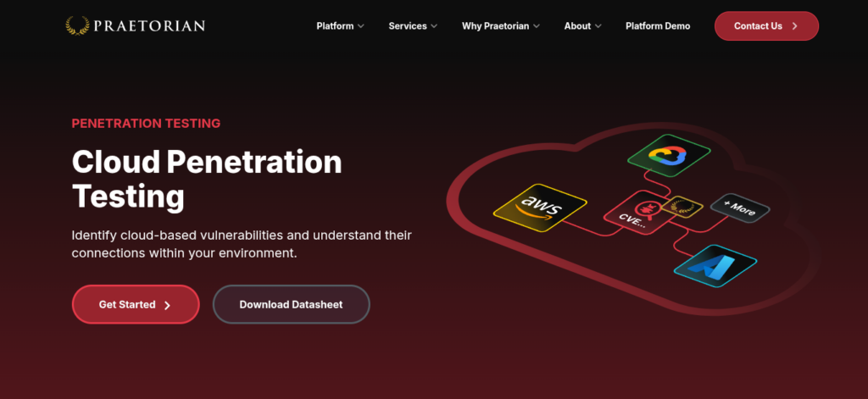Screen dimensions: 868x399
Task: Click the AWS tile in cloud graphic
Action: (x=540, y=208)
